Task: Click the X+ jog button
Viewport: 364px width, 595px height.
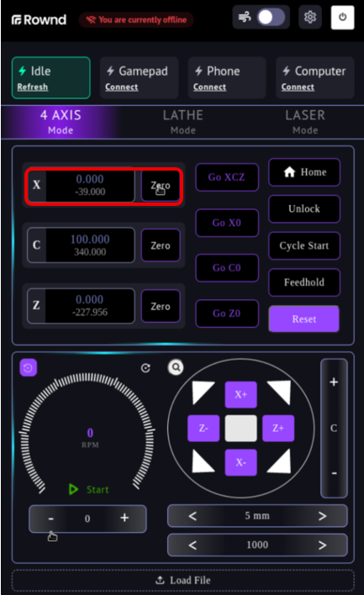Action: click(x=240, y=395)
